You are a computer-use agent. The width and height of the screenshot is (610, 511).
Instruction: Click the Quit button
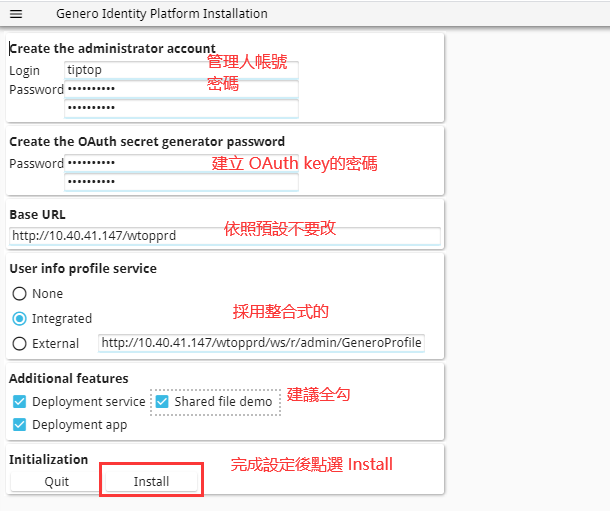[57, 482]
